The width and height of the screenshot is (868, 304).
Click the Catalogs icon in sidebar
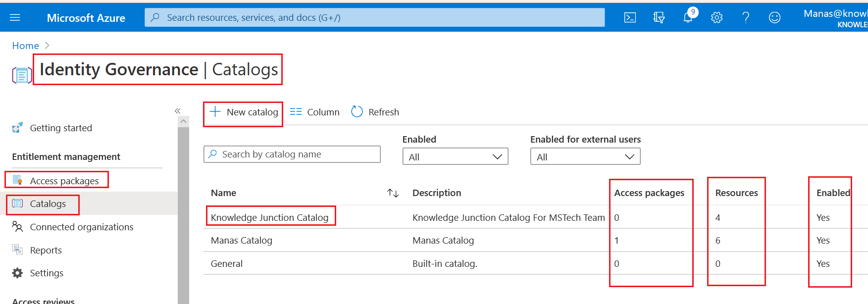[x=17, y=203]
